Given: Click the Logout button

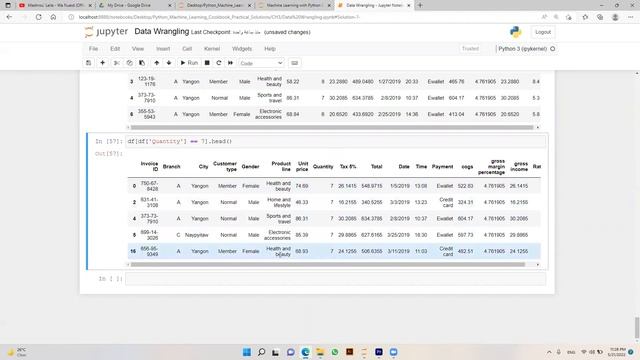Looking at the screenshot, I should tap(543, 32).
